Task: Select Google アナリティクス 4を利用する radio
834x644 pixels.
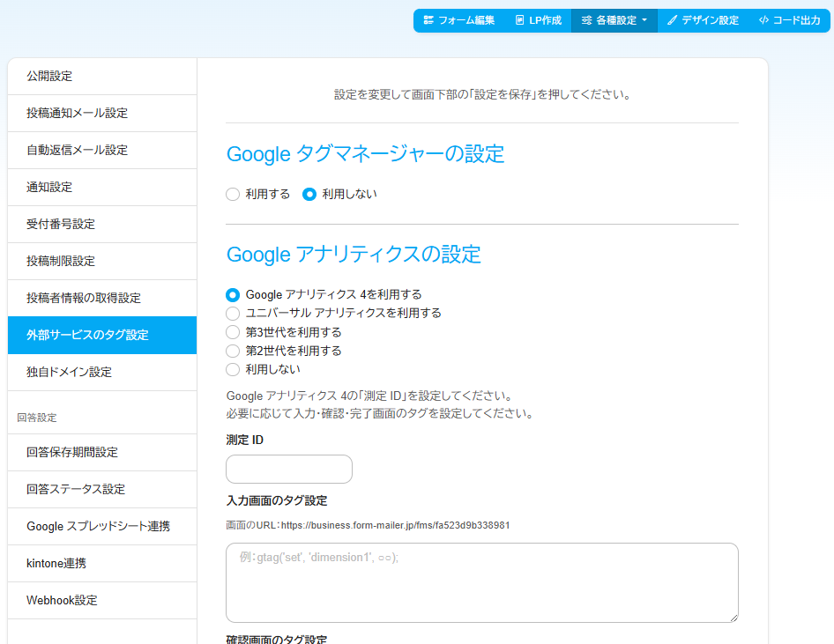Action: (233, 295)
